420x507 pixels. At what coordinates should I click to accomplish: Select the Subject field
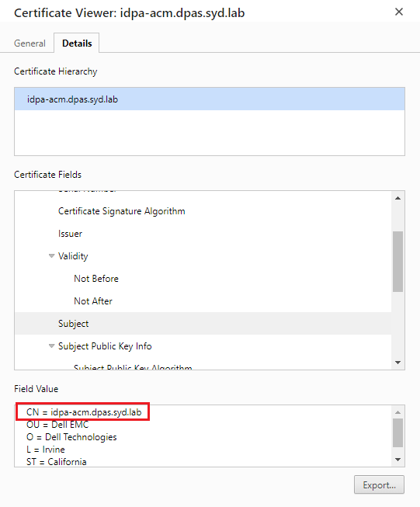click(x=203, y=323)
